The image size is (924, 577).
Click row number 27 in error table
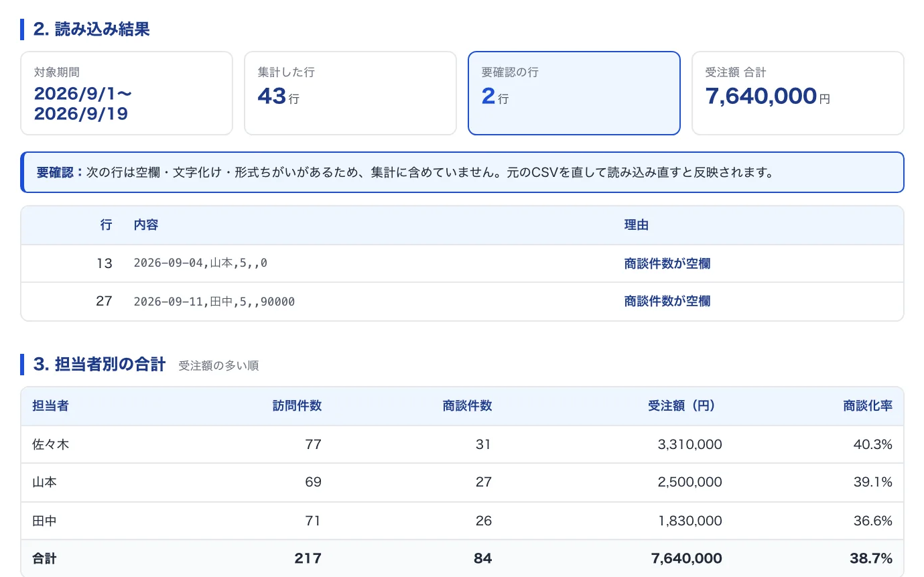tap(104, 301)
